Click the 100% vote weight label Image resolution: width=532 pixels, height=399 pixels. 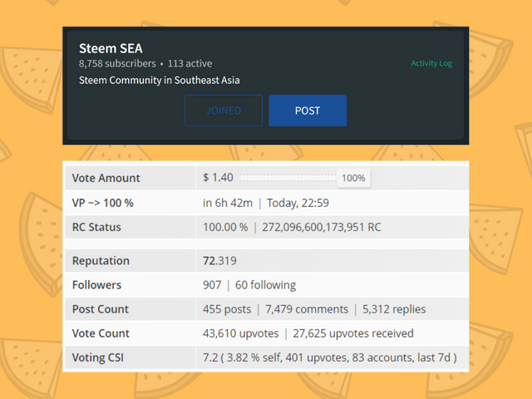click(x=353, y=178)
